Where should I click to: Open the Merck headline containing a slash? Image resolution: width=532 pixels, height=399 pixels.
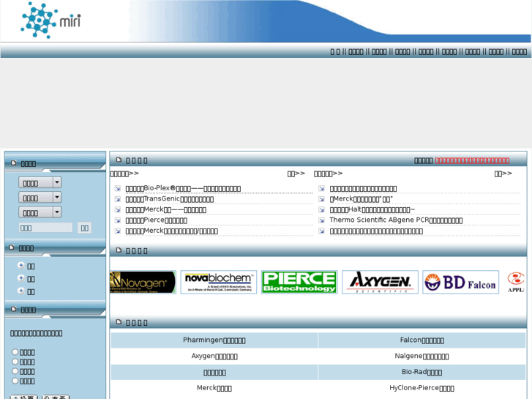click(172, 231)
